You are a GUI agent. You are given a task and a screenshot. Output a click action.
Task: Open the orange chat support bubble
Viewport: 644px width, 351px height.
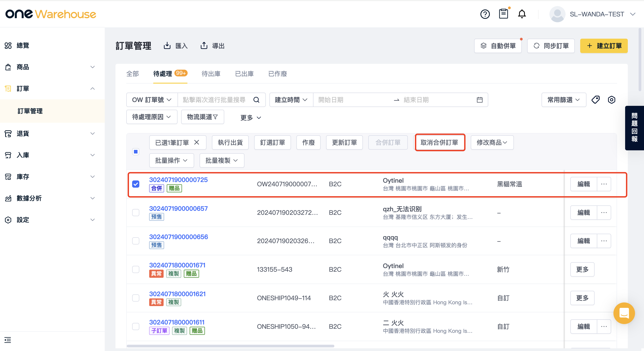tap(624, 313)
